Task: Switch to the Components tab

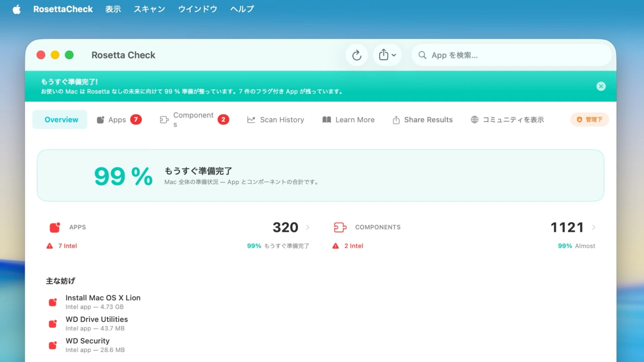Action: coord(195,120)
